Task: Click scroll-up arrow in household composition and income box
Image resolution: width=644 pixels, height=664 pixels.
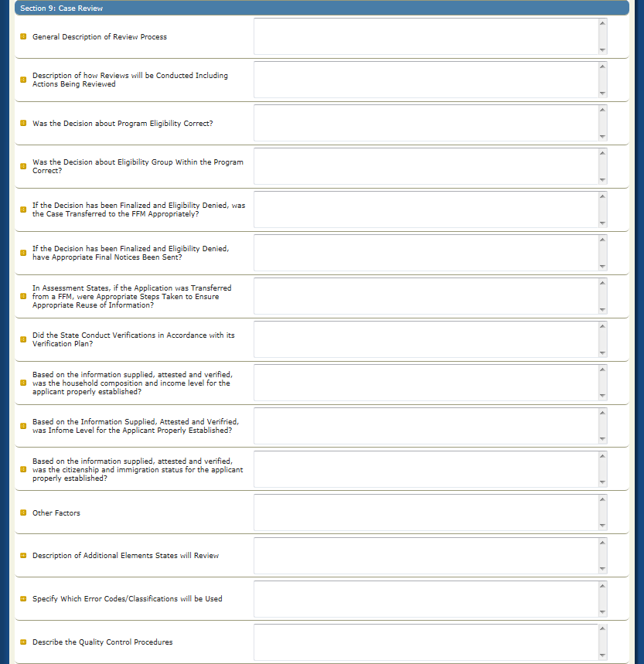Action: [x=602, y=369]
